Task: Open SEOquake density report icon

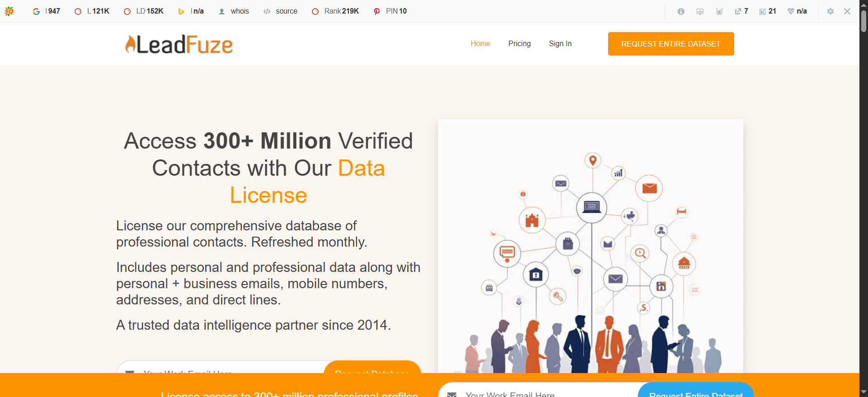Action: pyautogui.click(x=719, y=11)
